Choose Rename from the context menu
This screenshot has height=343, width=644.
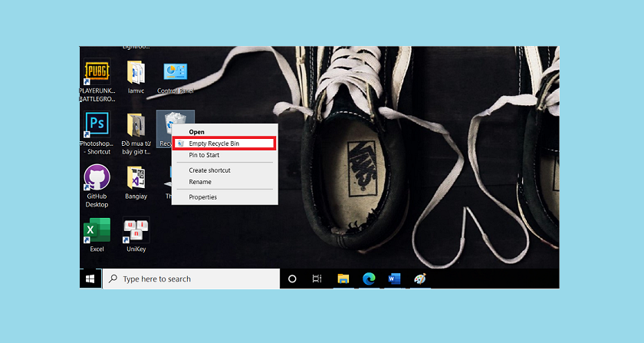[x=200, y=182]
